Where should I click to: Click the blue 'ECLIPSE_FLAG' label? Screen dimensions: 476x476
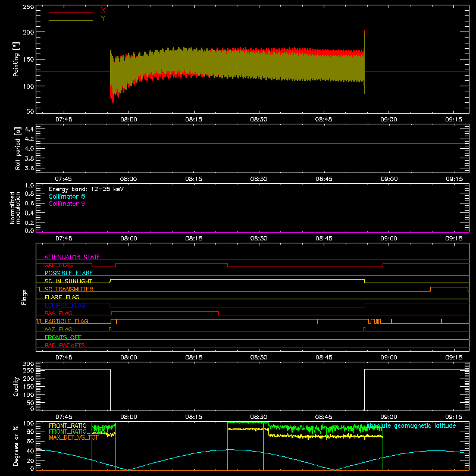(x=65, y=305)
